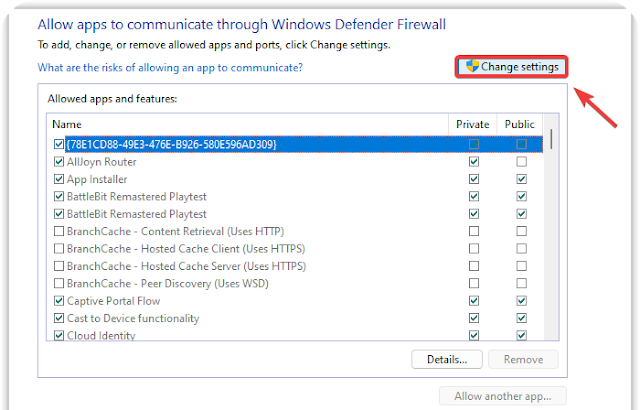Check BranchCache - Peer Discovery enable checkbox
640x410 pixels.
tap(59, 283)
